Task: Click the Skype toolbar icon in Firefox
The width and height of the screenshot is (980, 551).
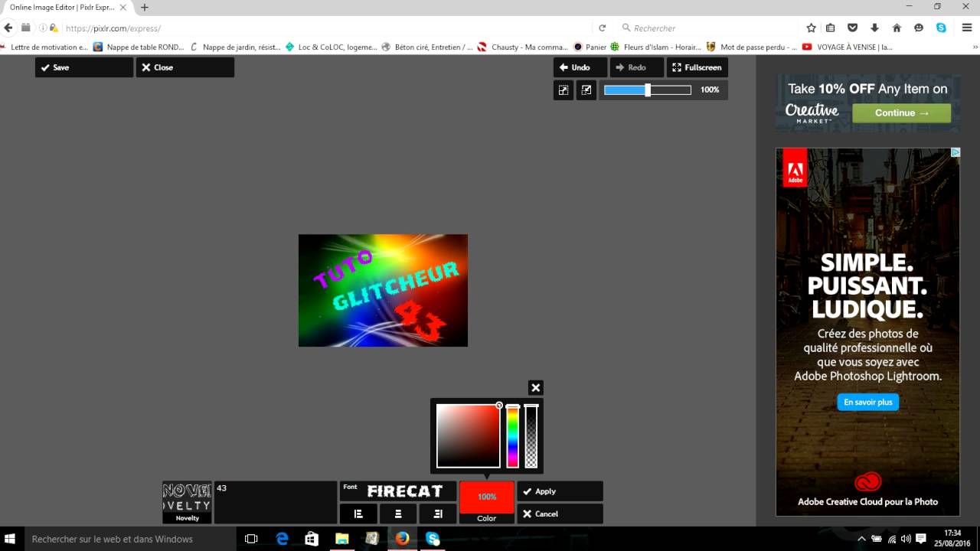Action: (941, 28)
